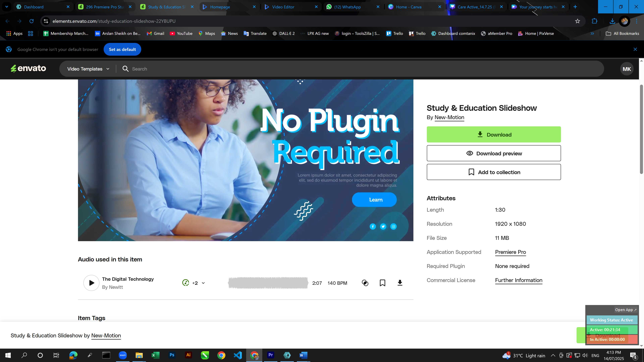The height and width of the screenshot is (362, 644).
Task: Click Open App in the tracker widget
Action: (x=626, y=310)
